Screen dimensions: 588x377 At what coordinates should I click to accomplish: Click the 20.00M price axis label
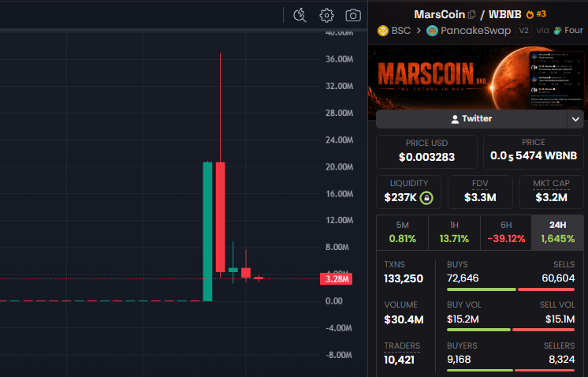[x=340, y=167]
